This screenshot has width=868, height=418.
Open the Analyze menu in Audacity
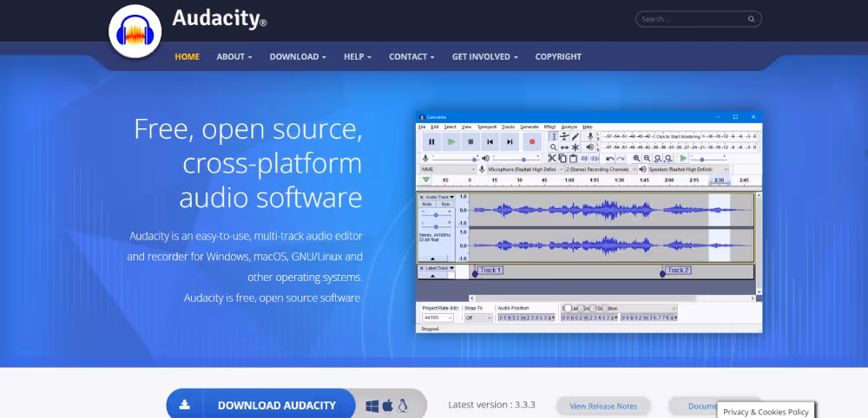(x=569, y=127)
